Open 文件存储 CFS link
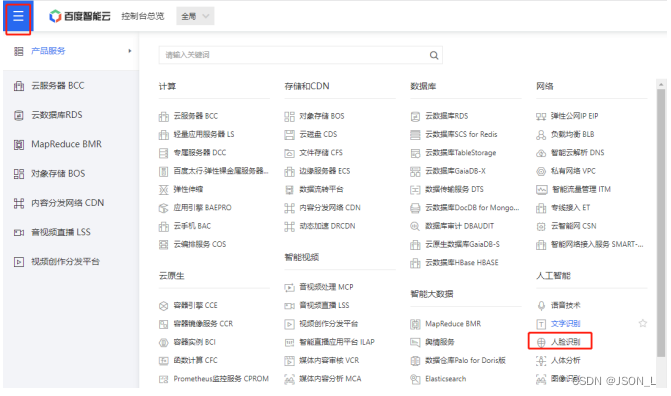This screenshot has height=396, width=671. [x=321, y=152]
